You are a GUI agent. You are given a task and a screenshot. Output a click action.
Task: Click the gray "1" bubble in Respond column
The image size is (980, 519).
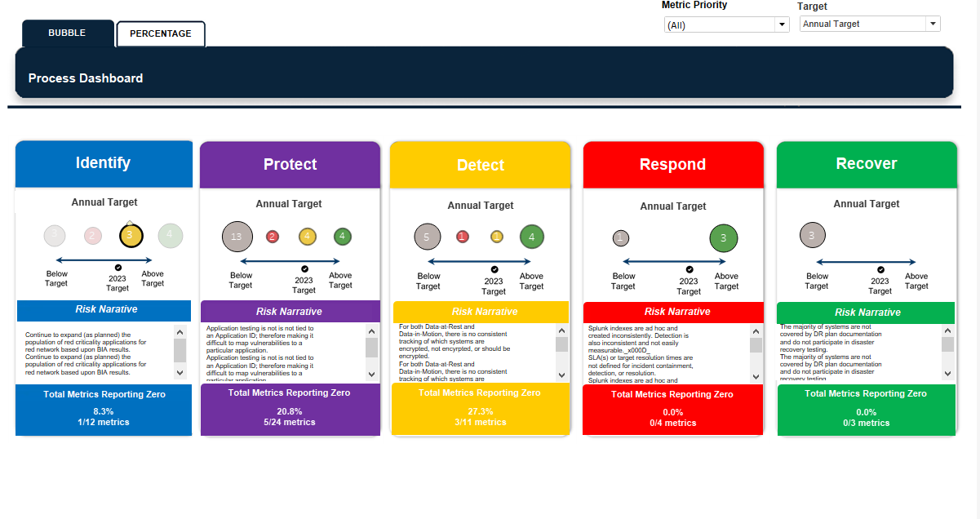pos(621,237)
